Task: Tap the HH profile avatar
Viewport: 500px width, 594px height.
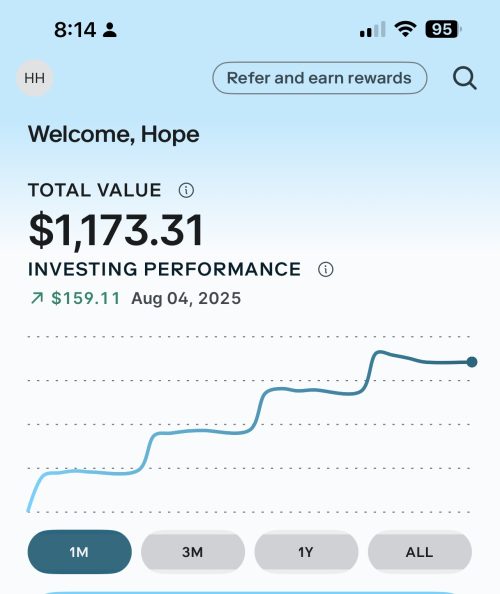Action: 34,78
